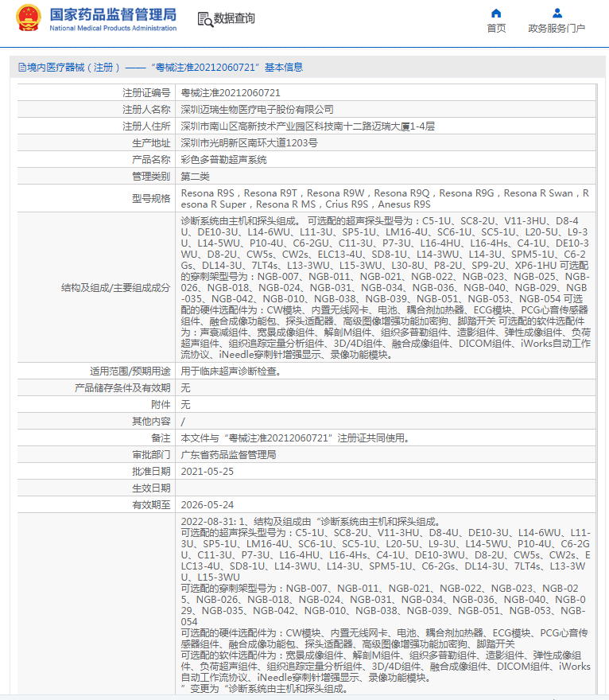The height and width of the screenshot is (700, 609).
Task: Click the value 广东省药品监督管理局
Action: [x=228, y=455]
